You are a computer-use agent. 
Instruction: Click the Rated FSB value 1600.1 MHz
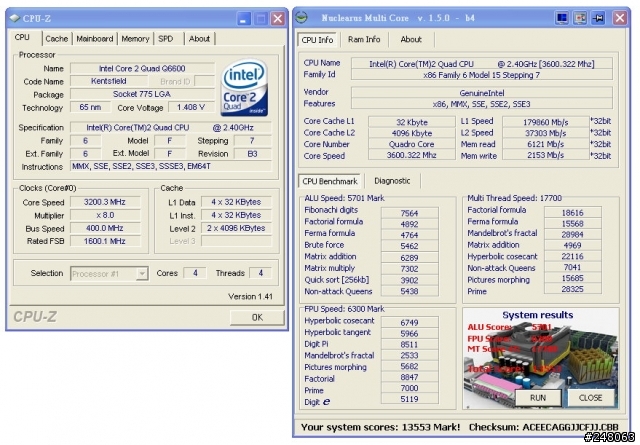[x=105, y=241]
